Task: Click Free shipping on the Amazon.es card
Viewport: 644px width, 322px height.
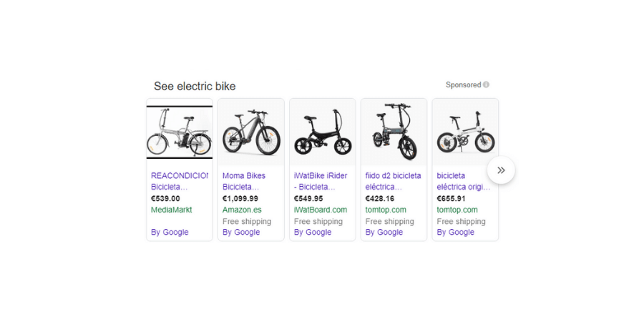Action: point(247,221)
